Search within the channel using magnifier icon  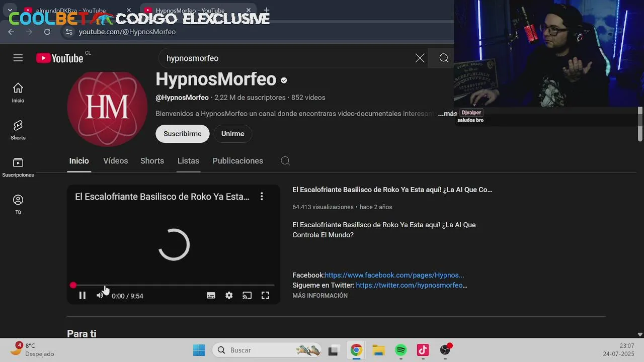(285, 161)
